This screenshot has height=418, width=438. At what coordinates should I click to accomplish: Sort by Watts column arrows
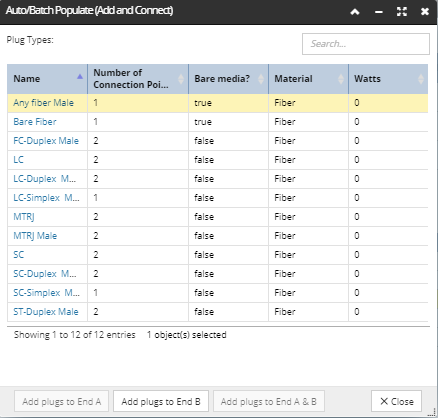pos(421,79)
